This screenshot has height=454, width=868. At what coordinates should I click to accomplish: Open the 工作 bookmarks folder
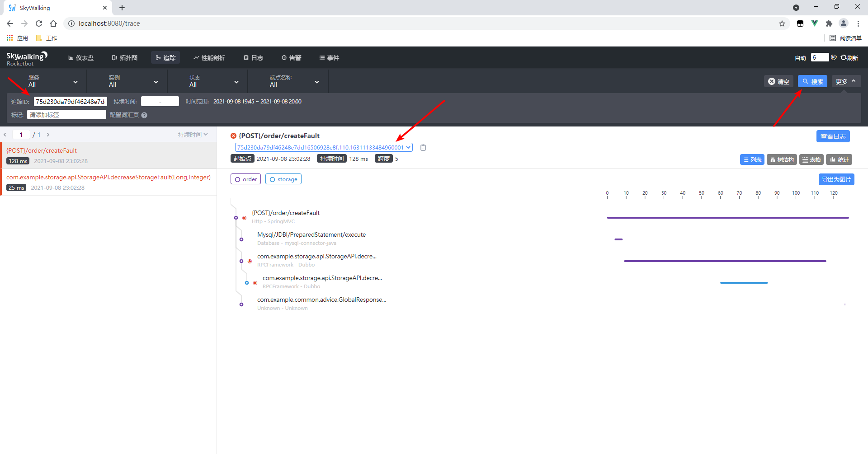pyautogui.click(x=47, y=38)
